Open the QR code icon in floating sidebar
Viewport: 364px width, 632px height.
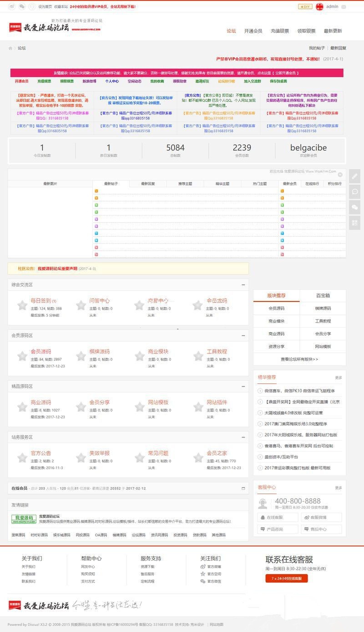[x=355, y=223]
